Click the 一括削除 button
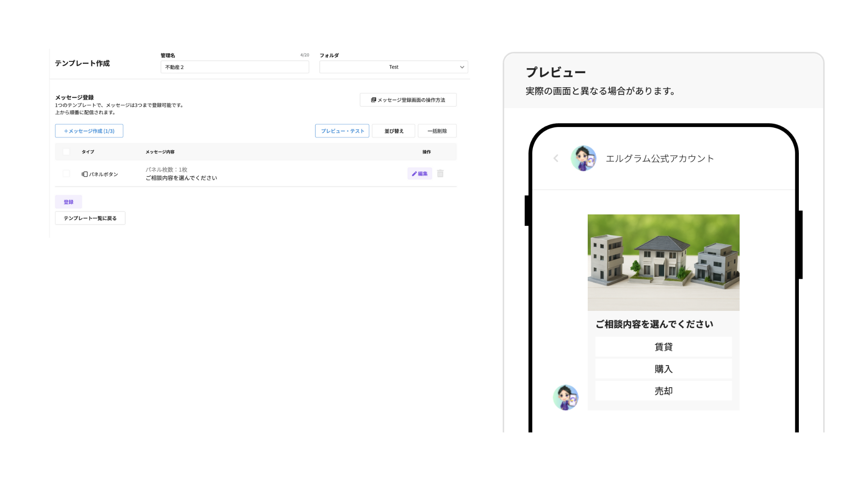The image size is (868, 488). 437,131
